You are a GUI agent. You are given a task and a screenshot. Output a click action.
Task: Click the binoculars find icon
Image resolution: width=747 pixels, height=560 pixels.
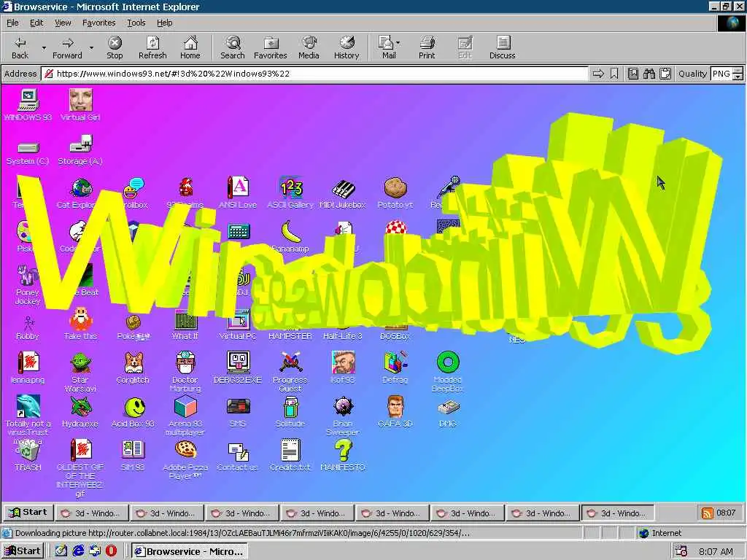649,74
